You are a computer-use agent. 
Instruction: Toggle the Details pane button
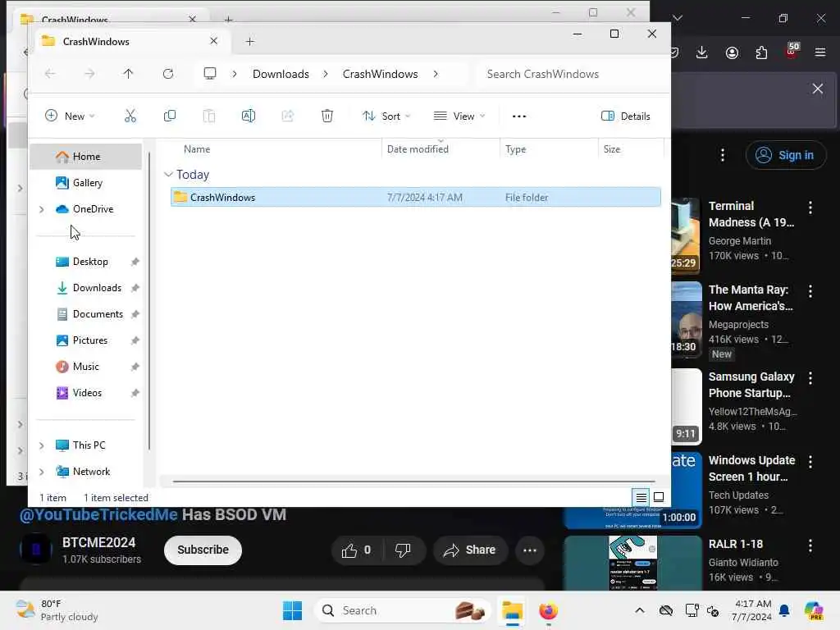tap(626, 116)
